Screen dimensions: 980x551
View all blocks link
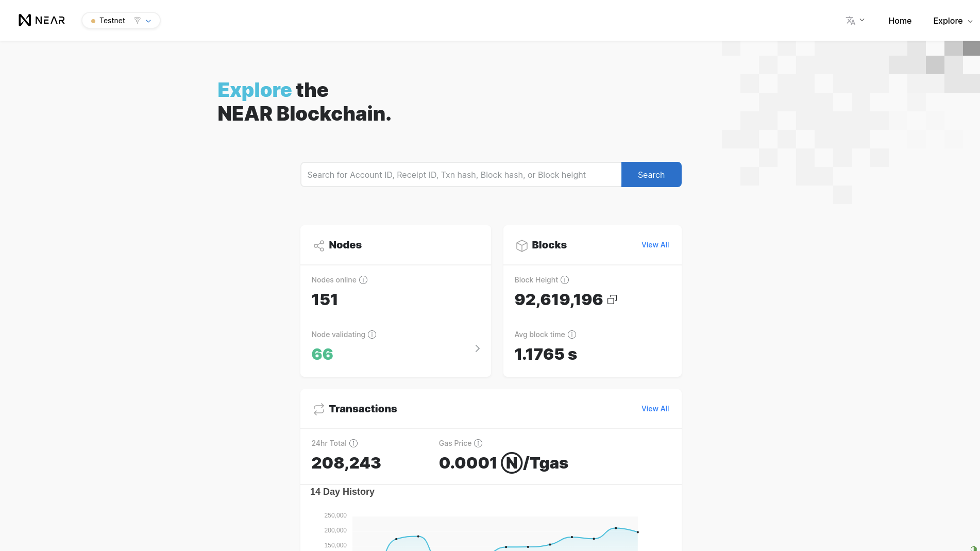click(655, 245)
